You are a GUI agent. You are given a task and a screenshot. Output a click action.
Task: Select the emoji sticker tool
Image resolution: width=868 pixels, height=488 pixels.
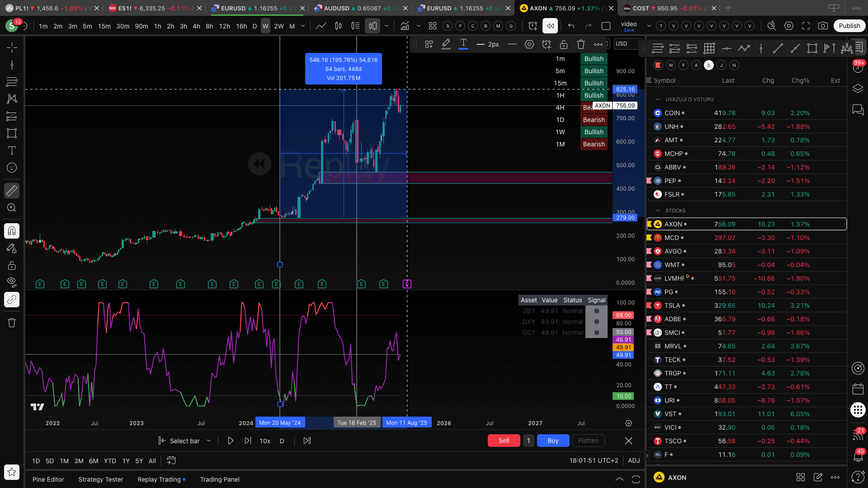[x=12, y=168]
